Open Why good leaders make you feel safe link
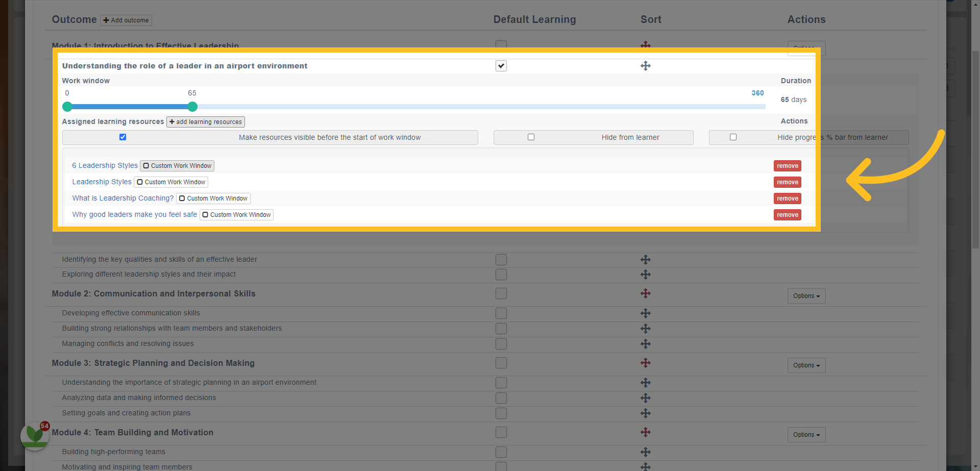 pos(134,214)
